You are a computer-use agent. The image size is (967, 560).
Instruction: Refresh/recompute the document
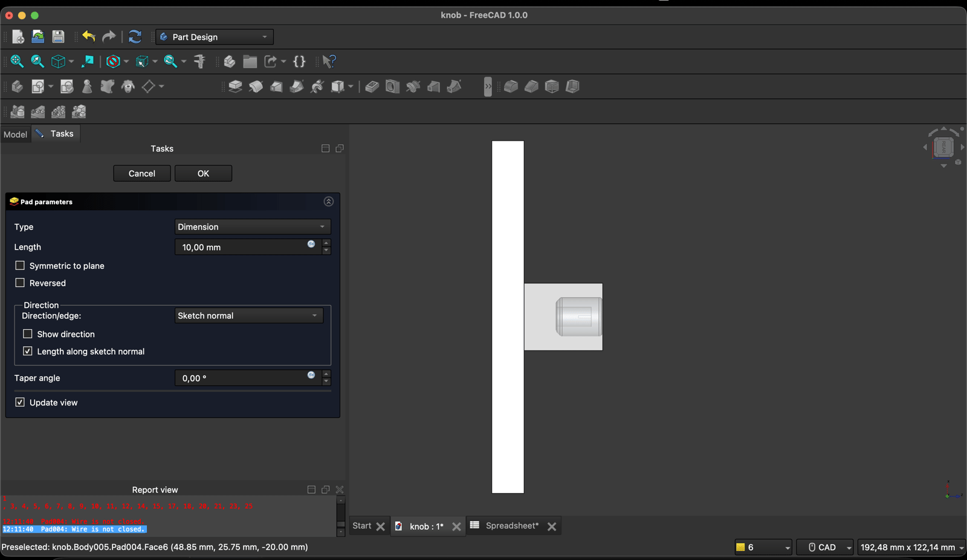pyautogui.click(x=135, y=37)
